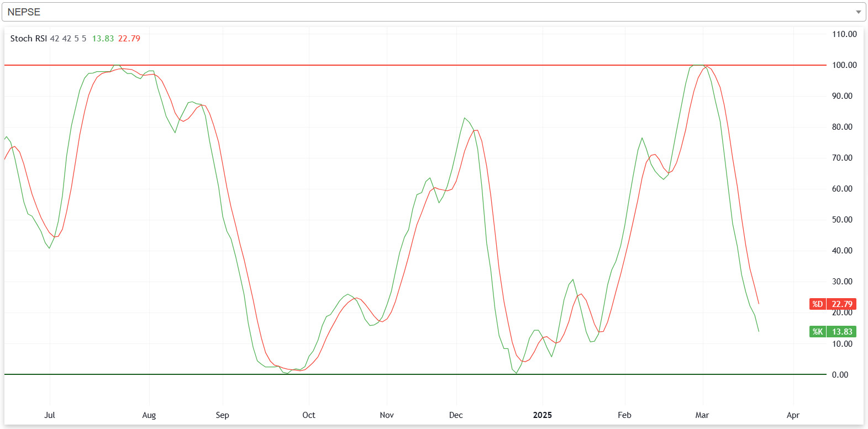
Task: Click the 100.00 upper band label
Action: tap(844, 65)
